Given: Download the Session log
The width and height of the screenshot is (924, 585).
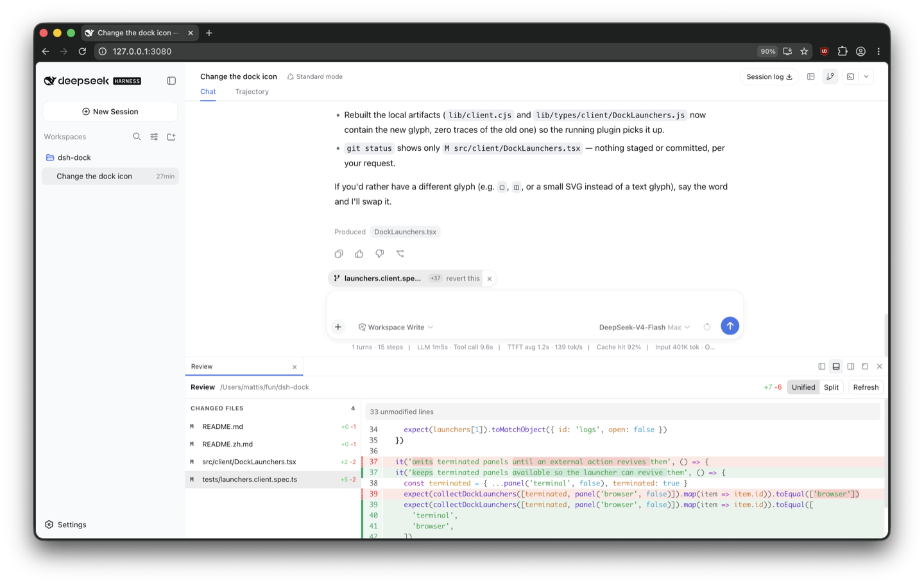Looking at the screenshot, I should (x=769, y=77).
